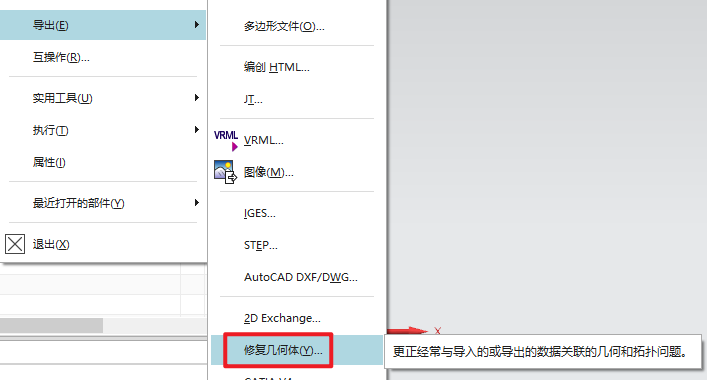Select 修复几何体(Y)... menu entry
The width and height of the screenshot is (707, 380).
[297, 350]
